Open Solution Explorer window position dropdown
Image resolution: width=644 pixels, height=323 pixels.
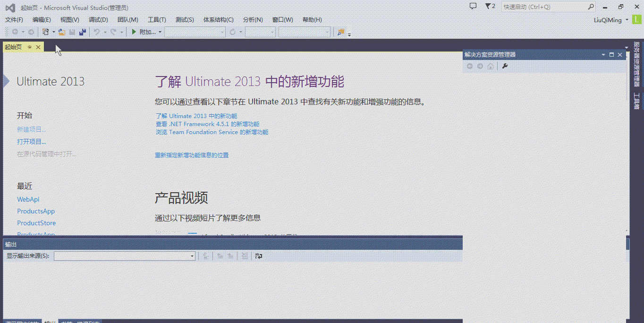point(603,55)
